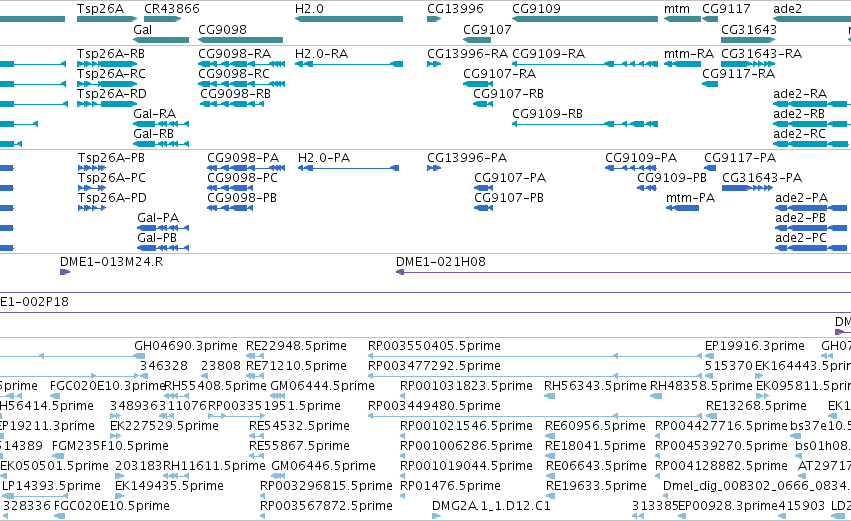Open the CG31643 gene label
The image size is (851, 521).
748,30
